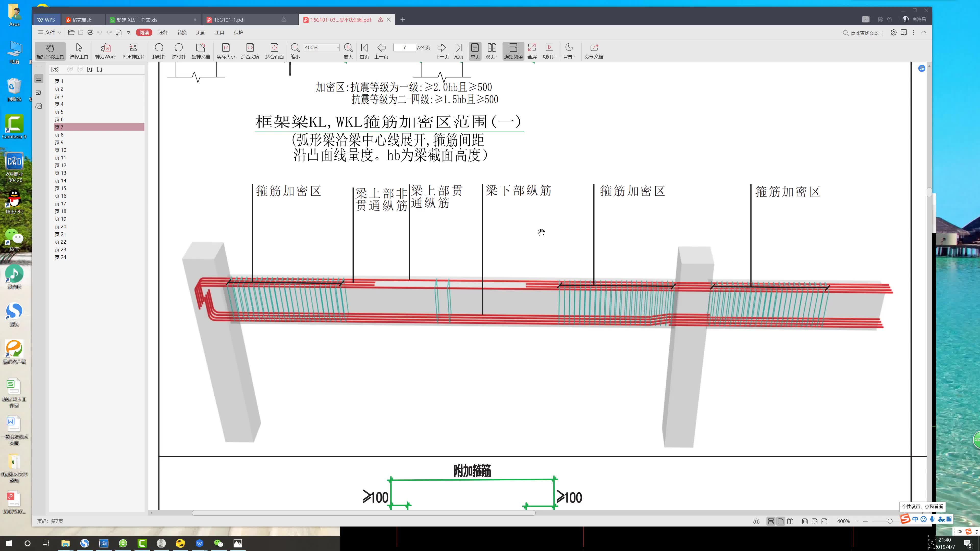Viewport: 980px width, 551px height.
Task: Expand the double-page view options
Action: [496, 57]
